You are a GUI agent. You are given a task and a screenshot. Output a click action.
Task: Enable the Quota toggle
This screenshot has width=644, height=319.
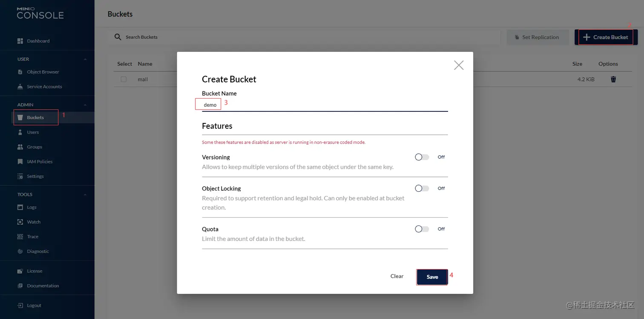tap(422, 229)
